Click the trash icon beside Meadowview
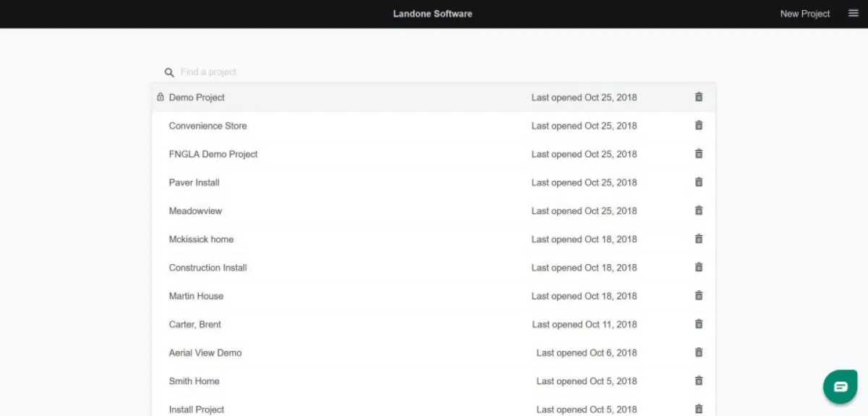This screenshot has height=416, width=868. pos(699,211)
